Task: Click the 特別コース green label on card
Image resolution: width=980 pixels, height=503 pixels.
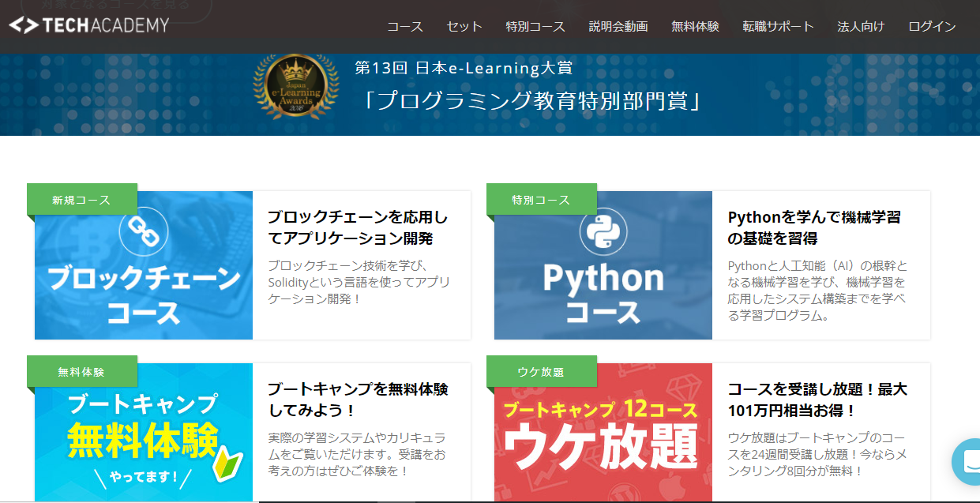Action: tap(542, 200)
